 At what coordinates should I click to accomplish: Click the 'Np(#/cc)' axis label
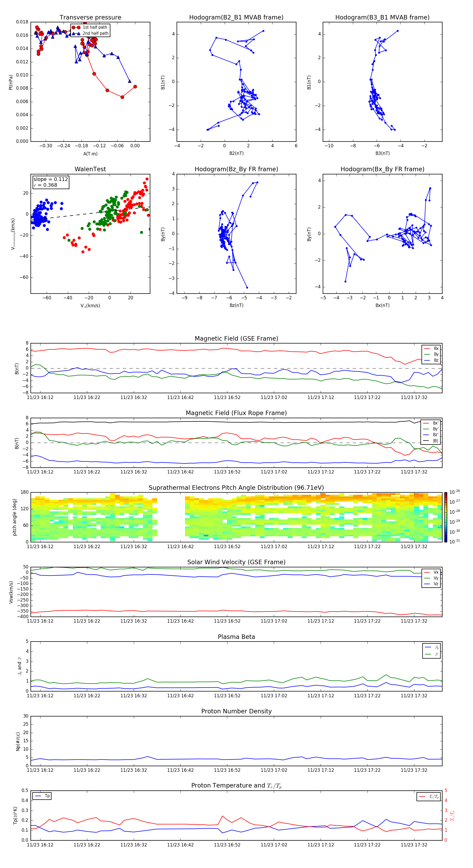pos(18,741)
